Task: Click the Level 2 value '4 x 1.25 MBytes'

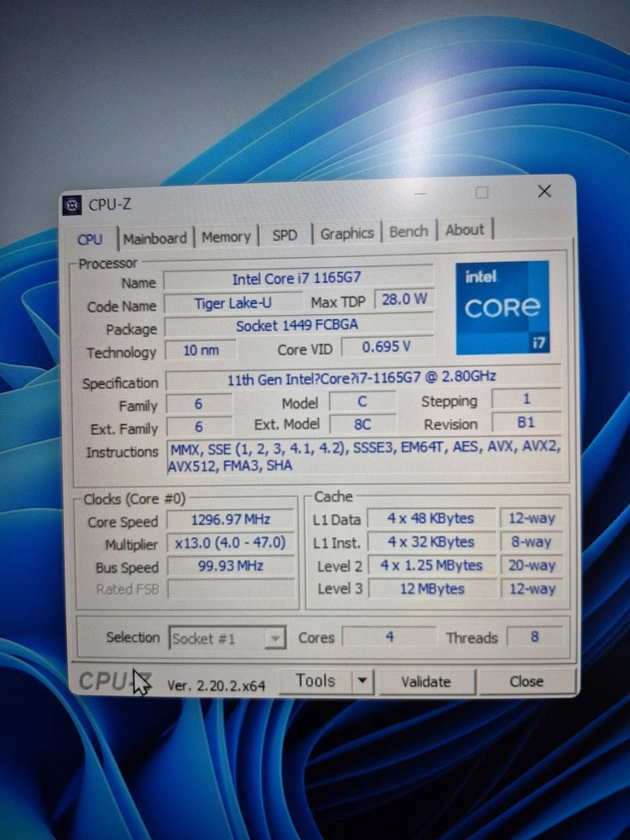Action: point(431,565)
